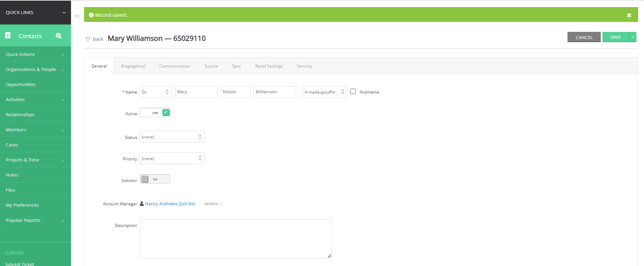The height and width of the screenshot is (266, 644).
Task: Open the Save button dropdown arrow
Action: (633, 37)
